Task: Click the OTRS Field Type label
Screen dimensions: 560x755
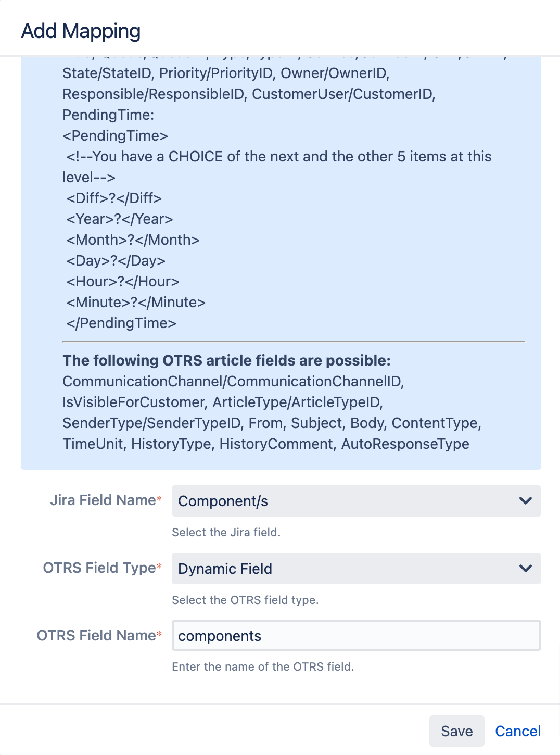Action: [99, 568]
